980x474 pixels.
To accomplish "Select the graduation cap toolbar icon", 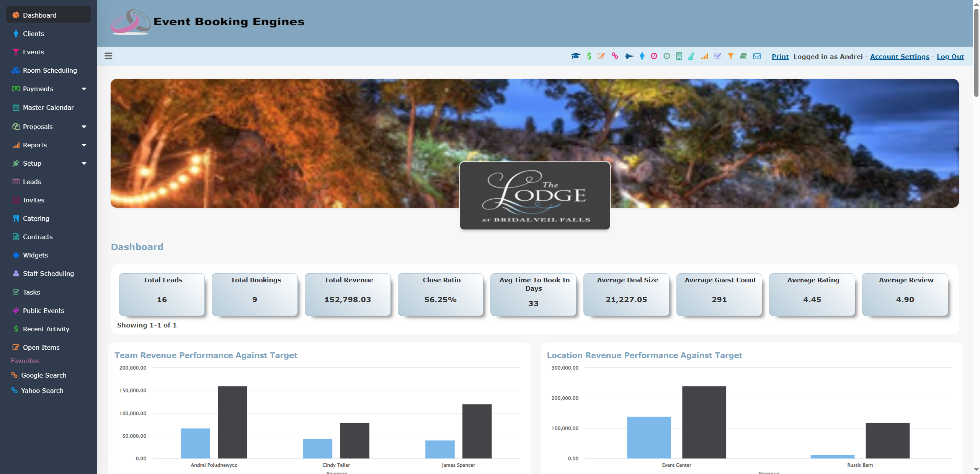I will (x=575, y=56).
